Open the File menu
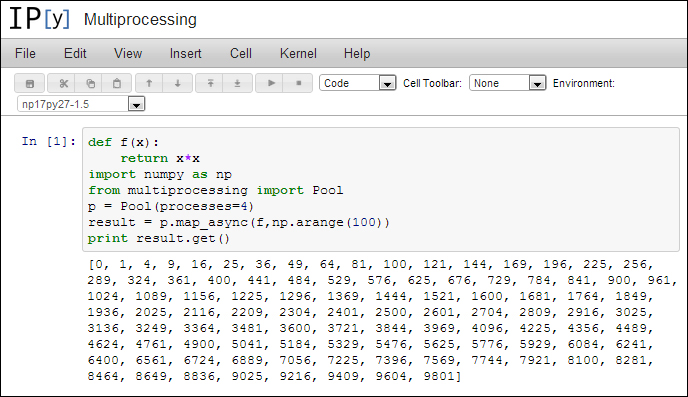The width and height of the screenshot is (688, 397). pos(25,54)
